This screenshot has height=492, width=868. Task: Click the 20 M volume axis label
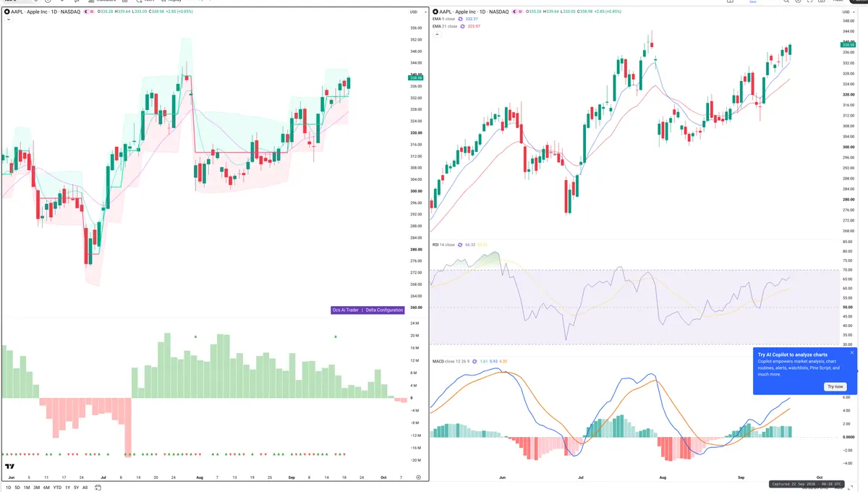click(415, 335)
